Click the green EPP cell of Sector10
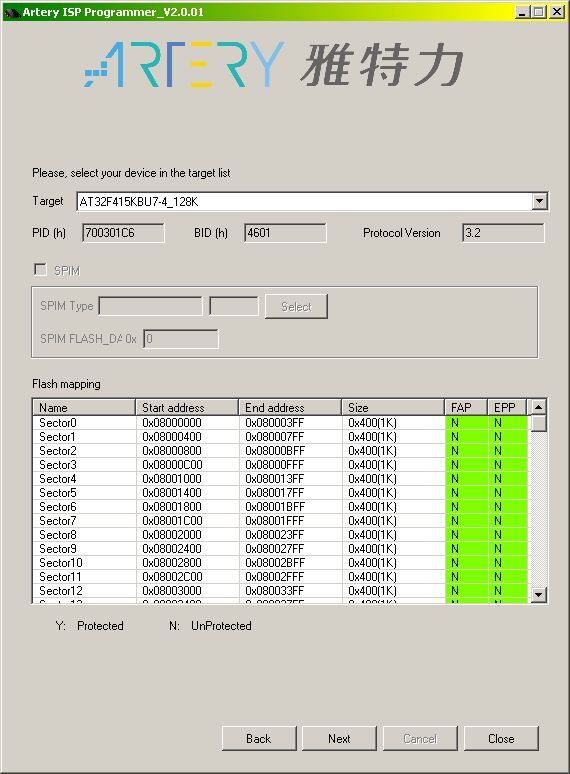The width and height of the screenshot is (570, 774). [508, 563]
